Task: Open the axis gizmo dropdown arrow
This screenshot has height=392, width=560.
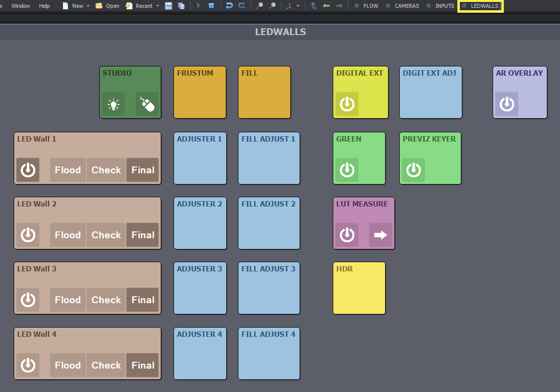Action: 298,6
